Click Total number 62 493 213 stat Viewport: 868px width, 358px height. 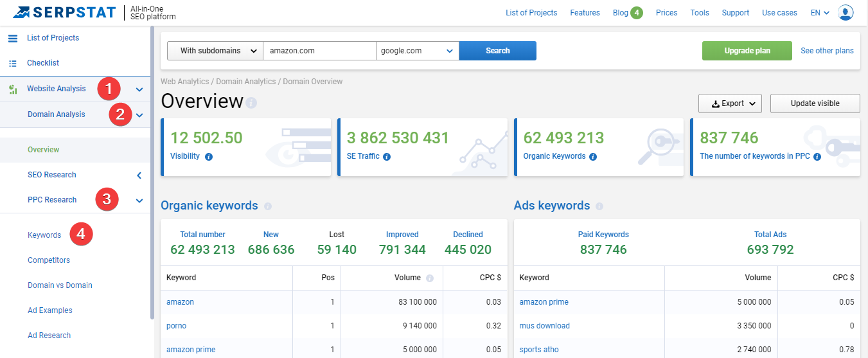coord(203,243)
